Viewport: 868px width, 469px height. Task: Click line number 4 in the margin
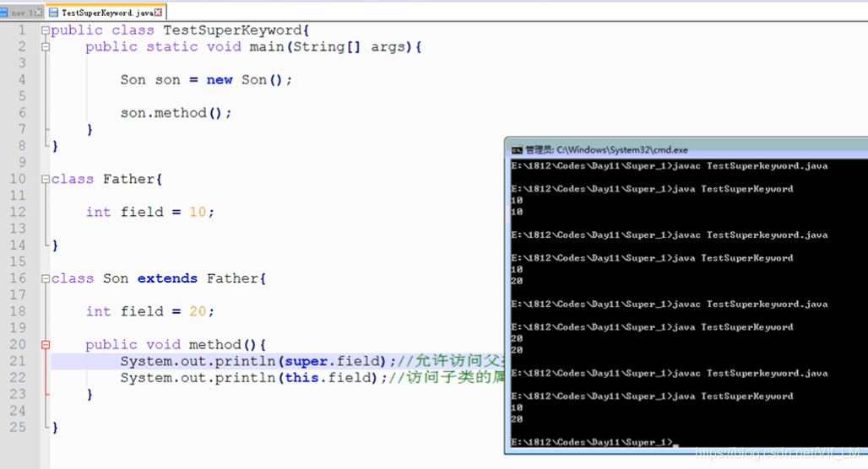22,79
